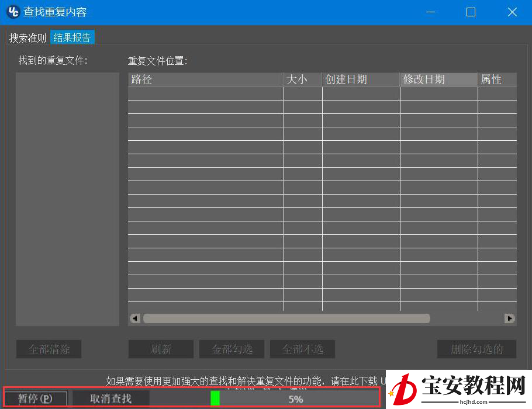The height and width of the screenshot is (409, 532).
Task: Open the 搜索准则 tab
Action: 28,37
